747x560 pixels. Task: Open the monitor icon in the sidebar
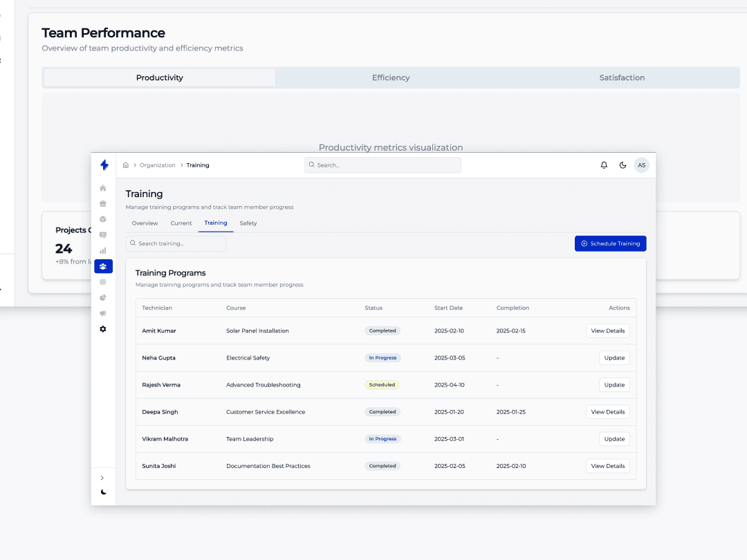point(103,235)
